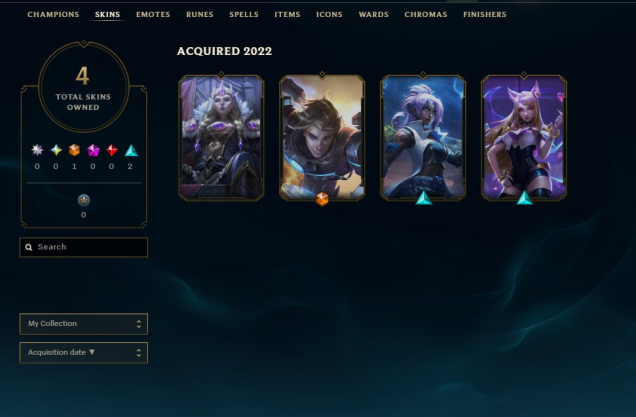This screenshot has width=636, height=417.
Task: Click the yellow-green Mythic rarity gem icon
Action: click(56, 150)
